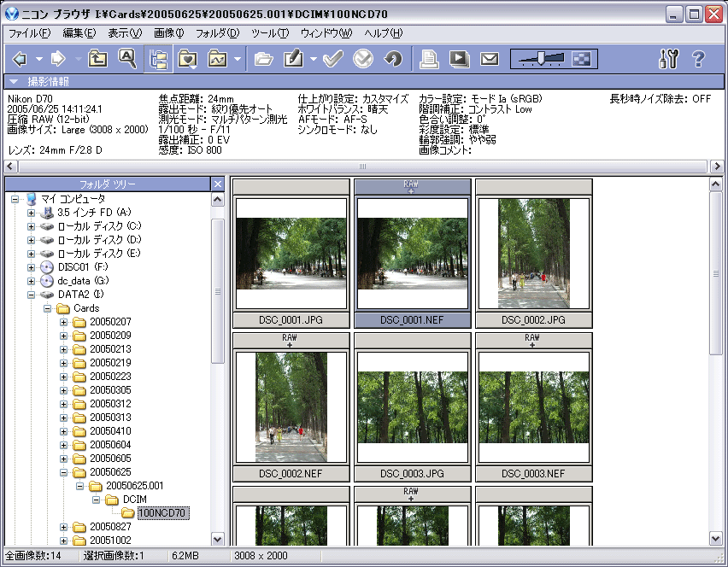Select the DSC_0001.JPG thumbnail
The image size is (728, 567).
291,254
